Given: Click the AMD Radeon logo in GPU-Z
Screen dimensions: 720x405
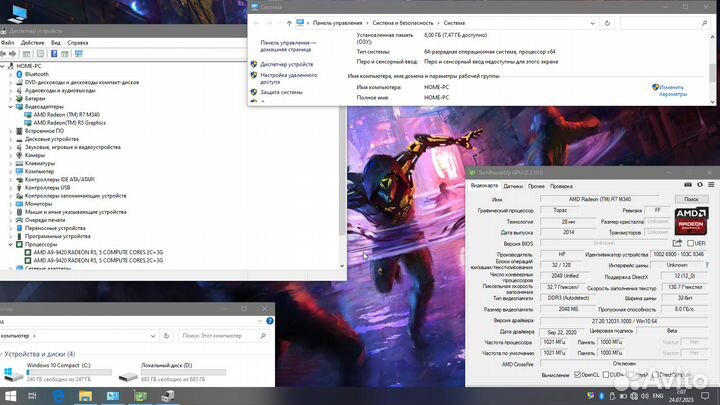Looking at the screenshot, I should 691,221.
